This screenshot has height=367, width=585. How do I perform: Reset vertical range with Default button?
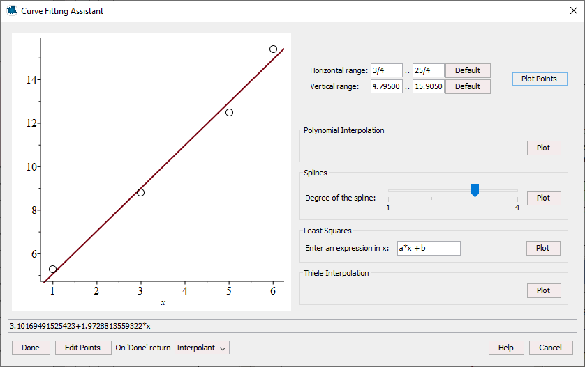(x=467, y=87)
